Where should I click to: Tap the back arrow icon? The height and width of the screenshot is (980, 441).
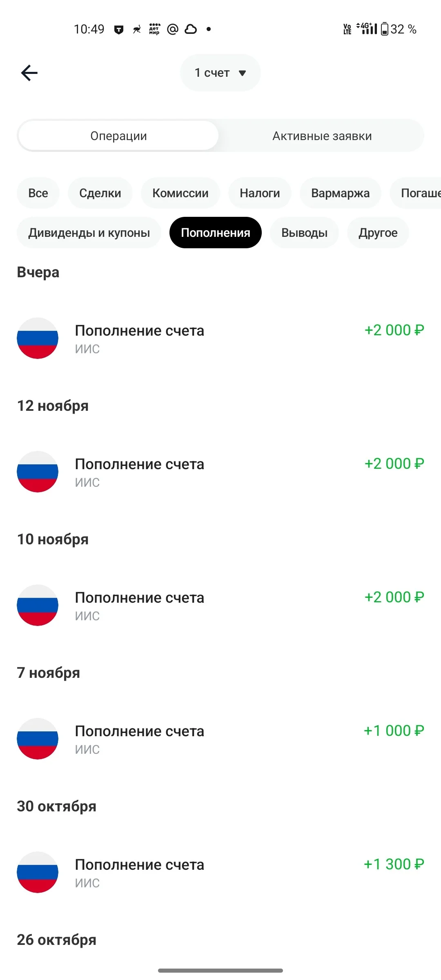[29, 73]
